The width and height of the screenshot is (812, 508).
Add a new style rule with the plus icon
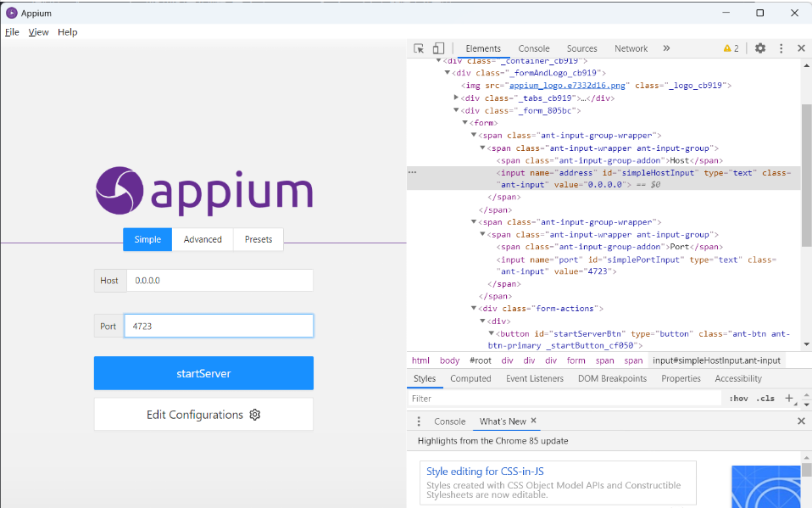[789, 398]
